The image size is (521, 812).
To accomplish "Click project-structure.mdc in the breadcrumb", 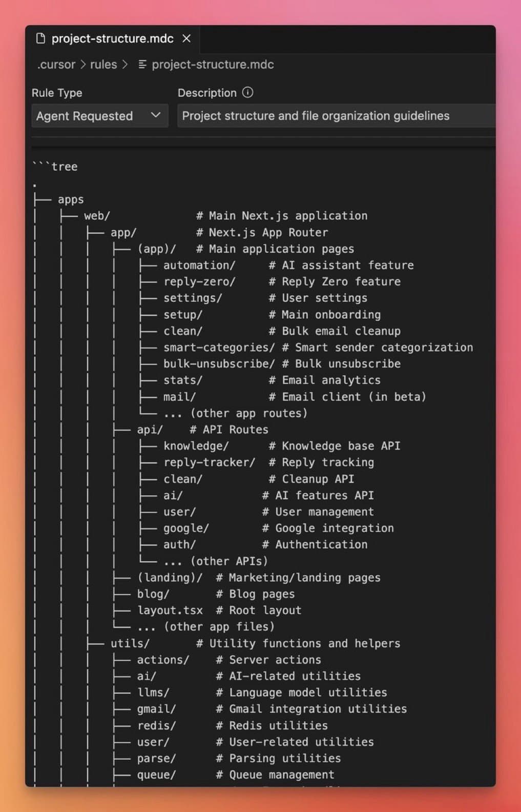I will (211, 65).
